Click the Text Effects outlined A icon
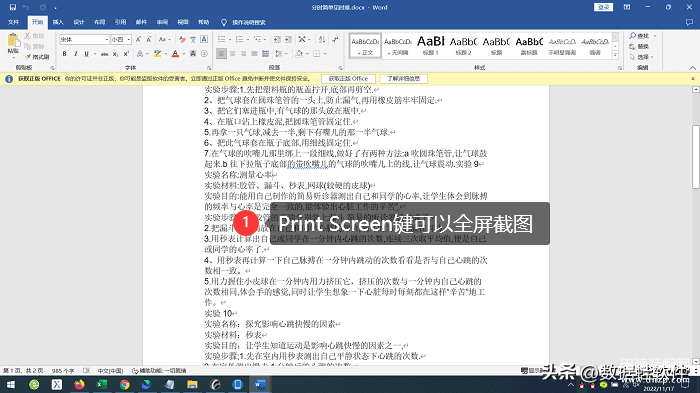 tap(140, 54)
